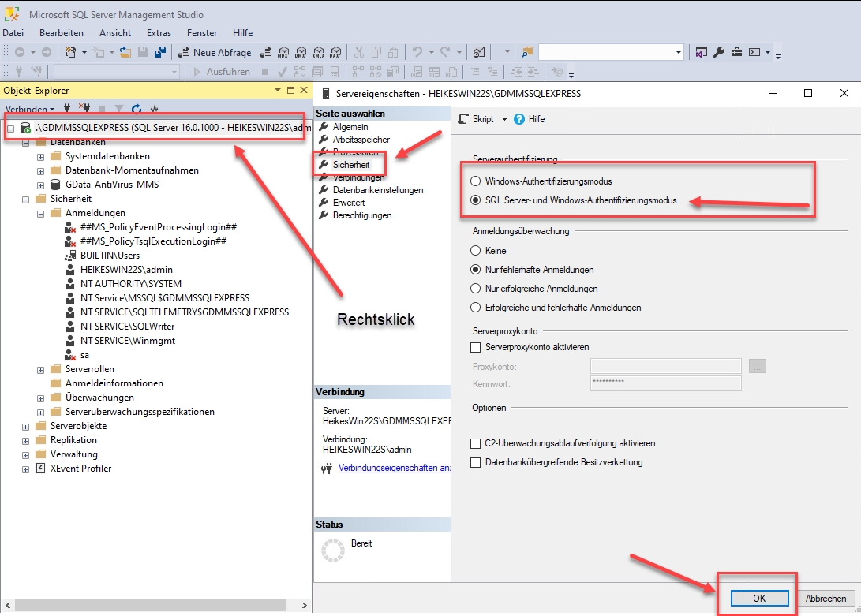Viewport: 861px width, 616px height.
Task: Open the Verbindungseigenschaften anzeigen link
Action: tap(395, 468)
